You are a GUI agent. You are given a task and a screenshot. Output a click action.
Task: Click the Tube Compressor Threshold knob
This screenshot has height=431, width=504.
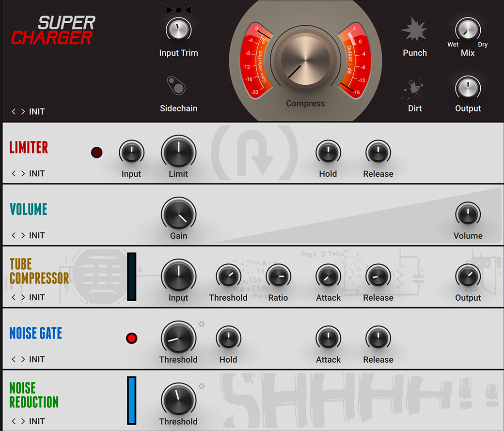click(229, 276)
